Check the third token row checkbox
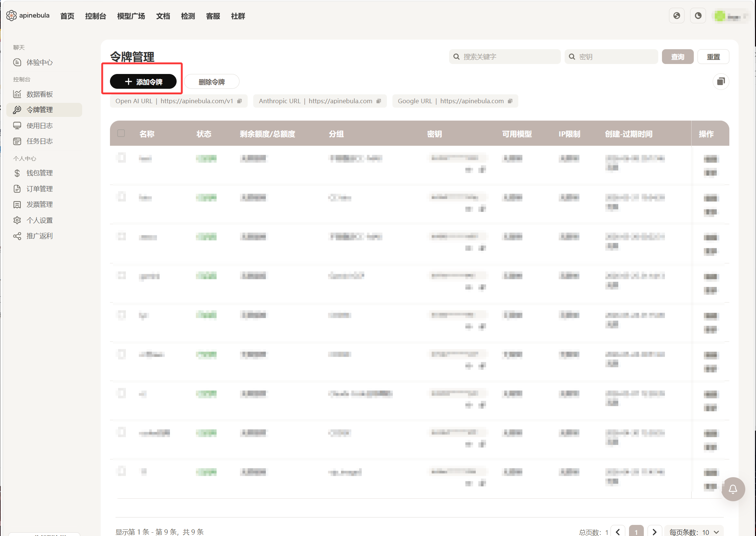The width and height of the screenshot is (756, 536). coord(121,236)
